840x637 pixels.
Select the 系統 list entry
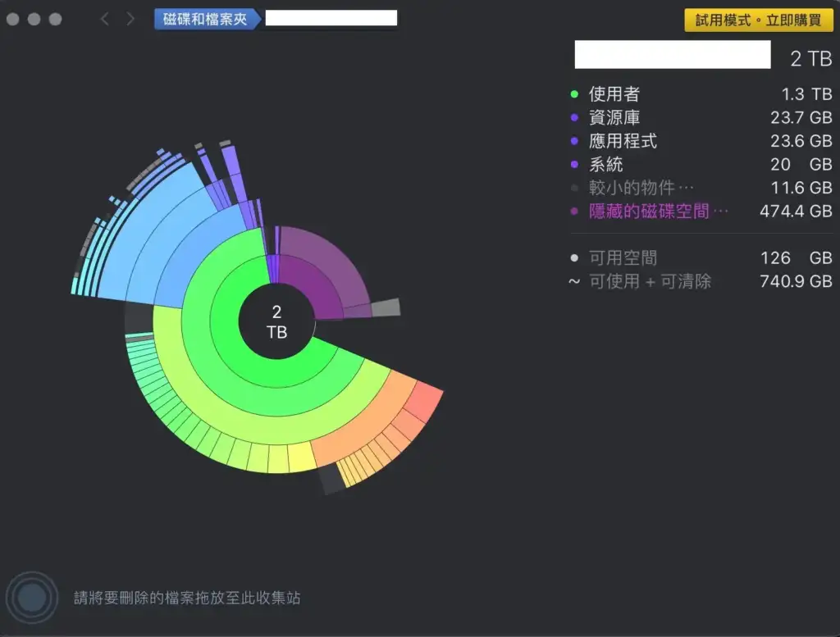coord(605,165)
